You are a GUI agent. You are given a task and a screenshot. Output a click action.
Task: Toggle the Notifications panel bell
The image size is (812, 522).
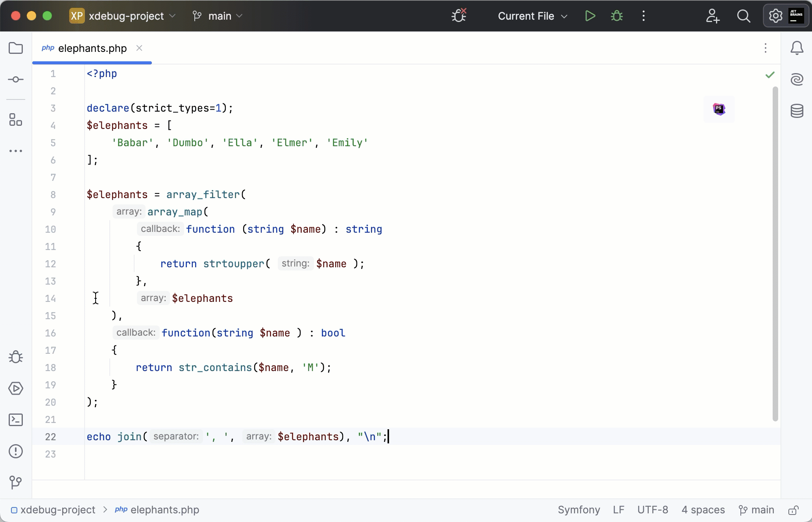point(797,48)
